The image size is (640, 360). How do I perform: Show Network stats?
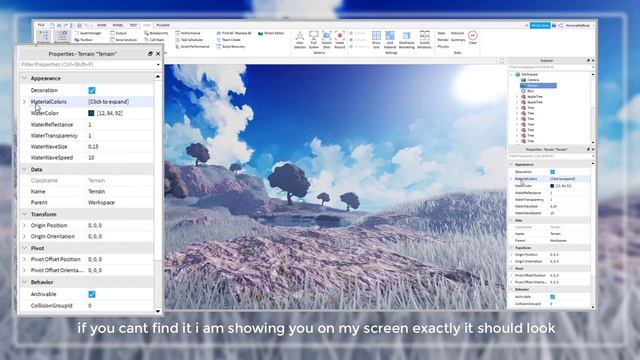pyautogui.click(x=457, y=33)
